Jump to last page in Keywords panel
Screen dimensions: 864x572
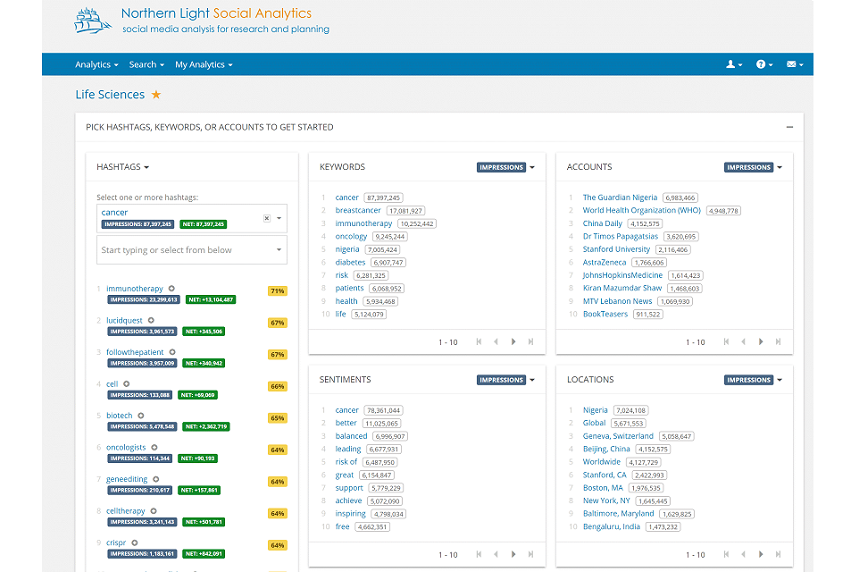[531, 342]
